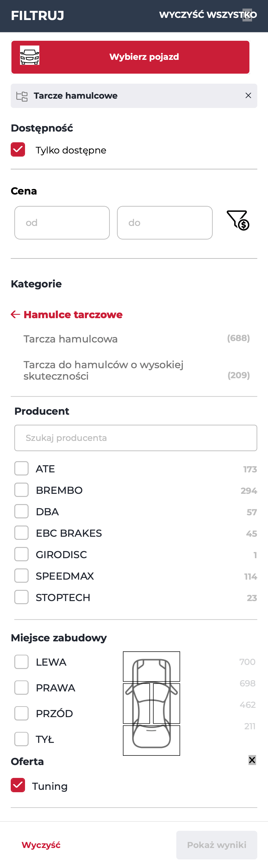
Task: Uncheck Tylko dostępne checkbox
Action: point(18,150)
